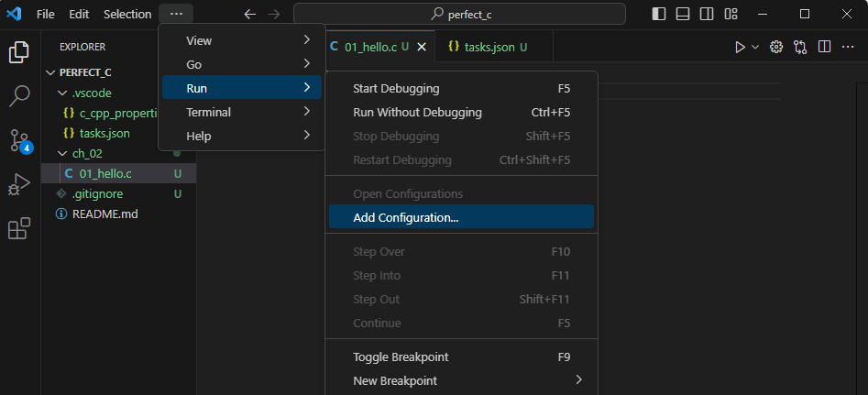Open the Selection menu
Image resolution: width=868 pixels, height=395 pixels.
tap(127, 15)
